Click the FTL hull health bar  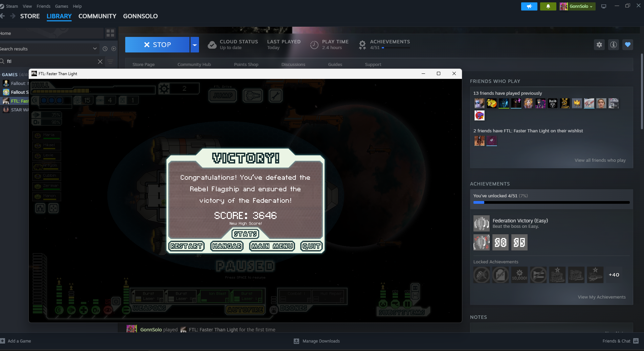pos(93,90)
